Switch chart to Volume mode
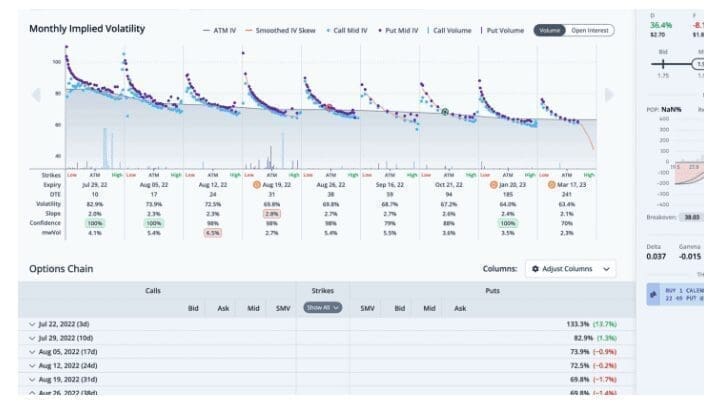Image resolution: width=725 pixels, height=410 pixels. pos(549,31)
